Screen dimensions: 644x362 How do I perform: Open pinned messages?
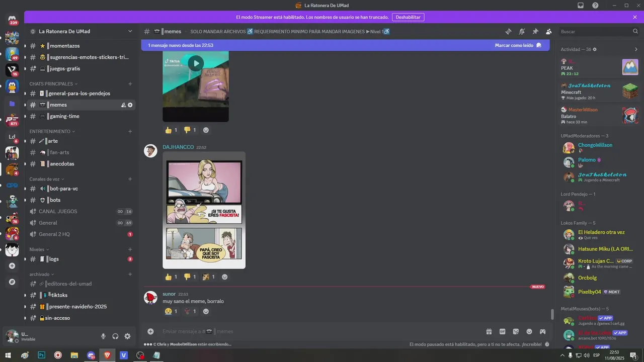(535, 31)
